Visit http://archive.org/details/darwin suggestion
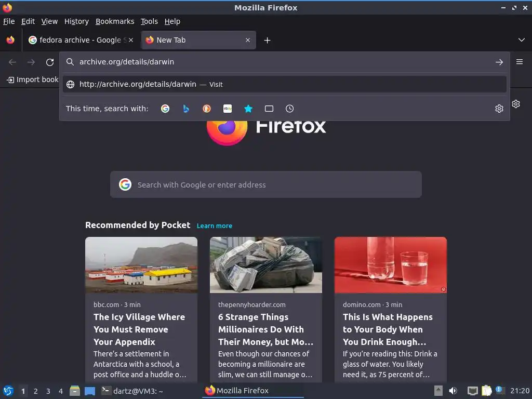The height and width of the screenshot is (399, 532). 284,84
